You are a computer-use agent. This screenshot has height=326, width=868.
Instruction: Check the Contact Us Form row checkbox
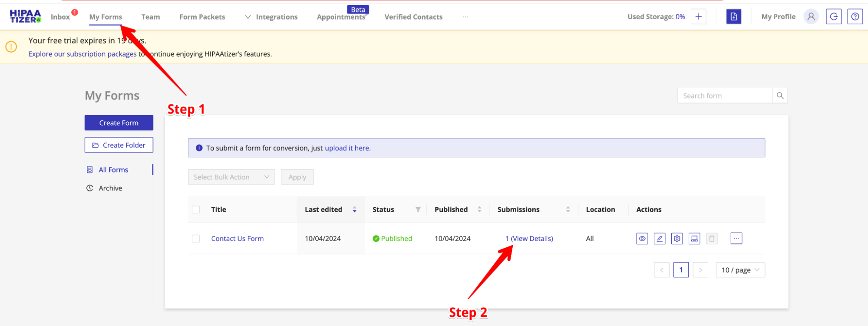[196, 239]
